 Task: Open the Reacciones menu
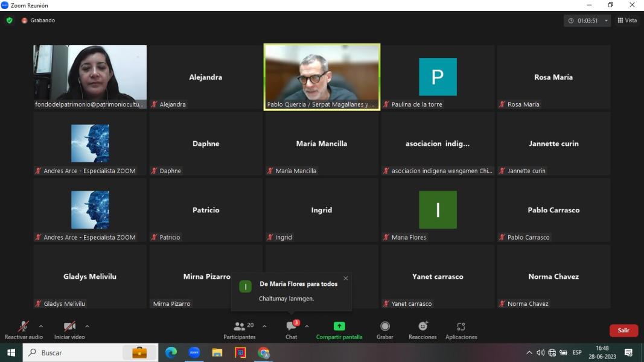[422, 326]
